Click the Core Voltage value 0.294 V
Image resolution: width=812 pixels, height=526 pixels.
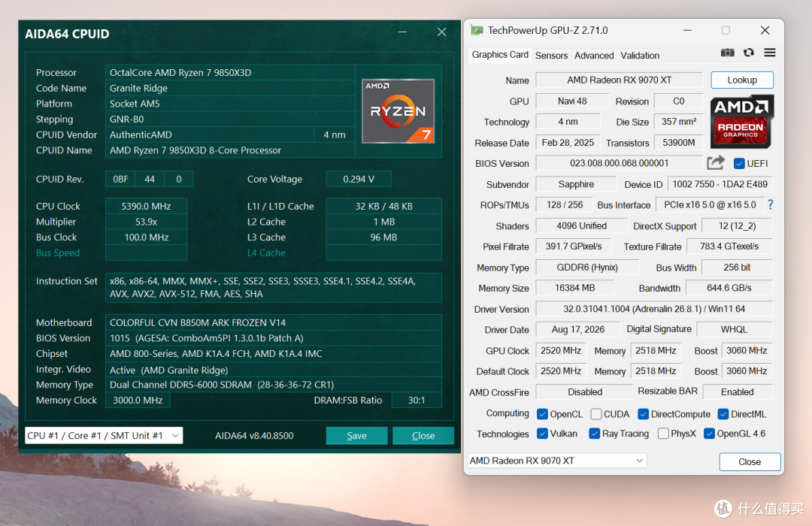tap(359, 179)
